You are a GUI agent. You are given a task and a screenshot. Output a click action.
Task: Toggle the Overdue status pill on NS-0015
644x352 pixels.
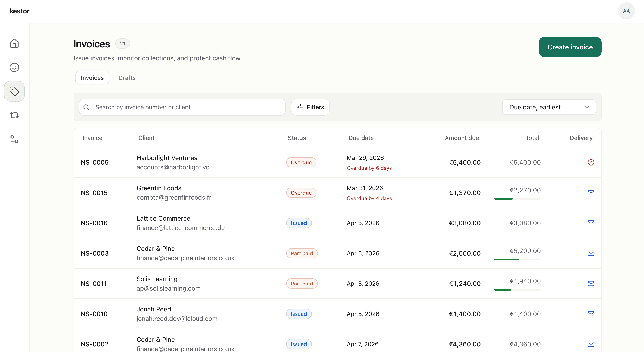[301, 192]
